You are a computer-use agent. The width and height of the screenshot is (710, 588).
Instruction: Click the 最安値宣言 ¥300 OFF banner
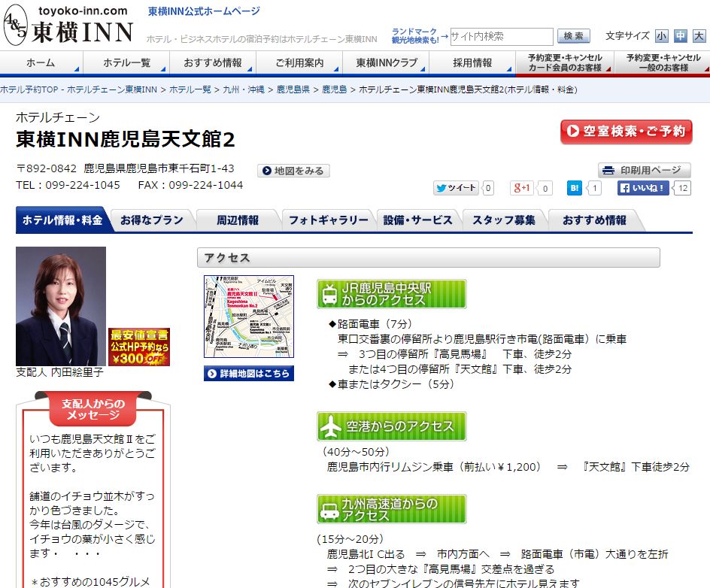click(139, 347)
